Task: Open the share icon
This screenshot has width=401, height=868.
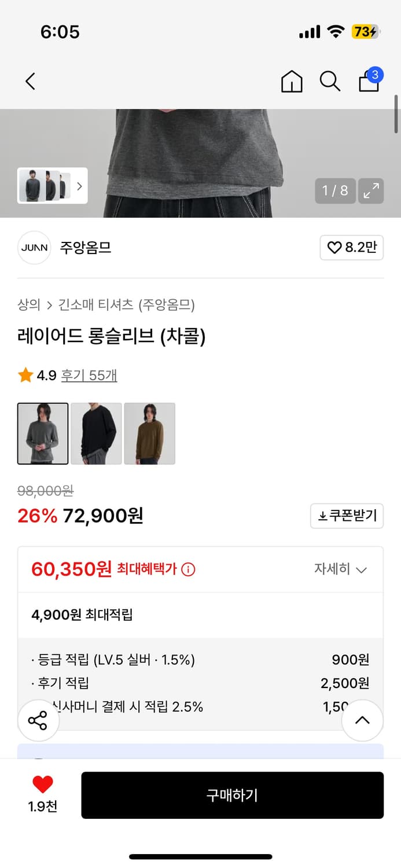Action: (38, 720)
